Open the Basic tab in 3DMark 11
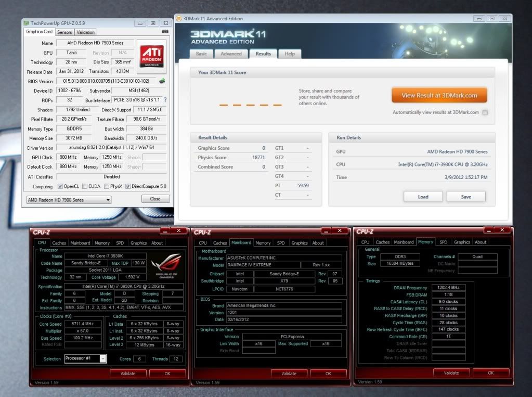 point(201,54)
